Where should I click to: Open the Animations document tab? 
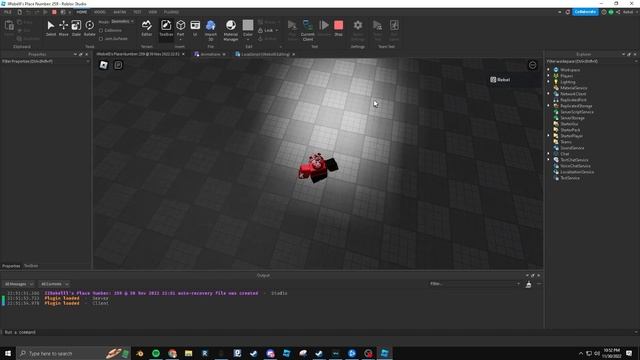coord(210,54)
